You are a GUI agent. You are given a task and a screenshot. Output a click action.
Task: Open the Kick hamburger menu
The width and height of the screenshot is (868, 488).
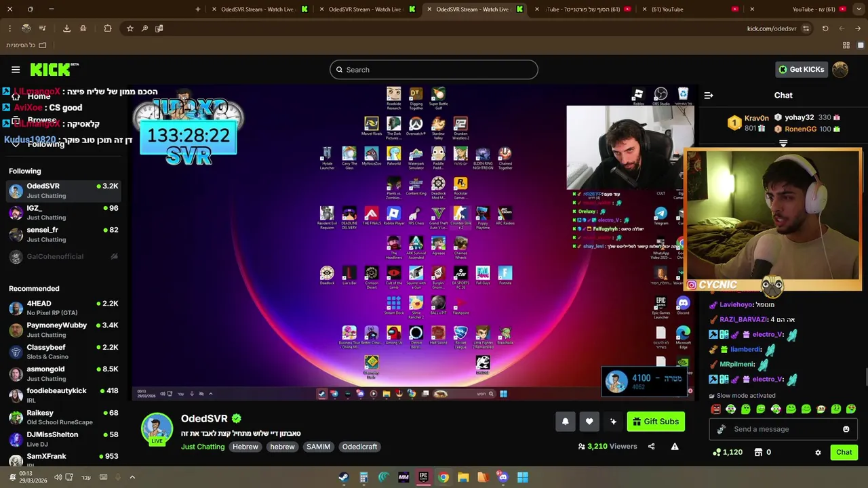pos(16,69)
